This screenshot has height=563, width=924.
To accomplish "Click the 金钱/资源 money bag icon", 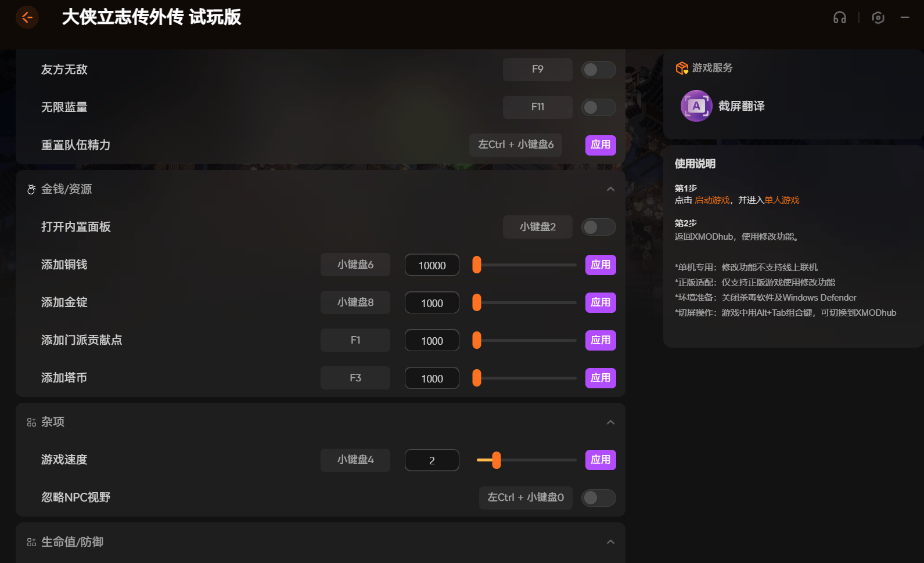I will pyautogui.click(x=31, y=189).
